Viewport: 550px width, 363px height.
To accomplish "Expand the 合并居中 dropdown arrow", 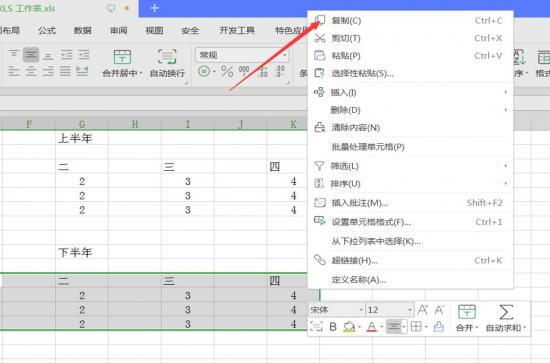I will pos(141,73).
